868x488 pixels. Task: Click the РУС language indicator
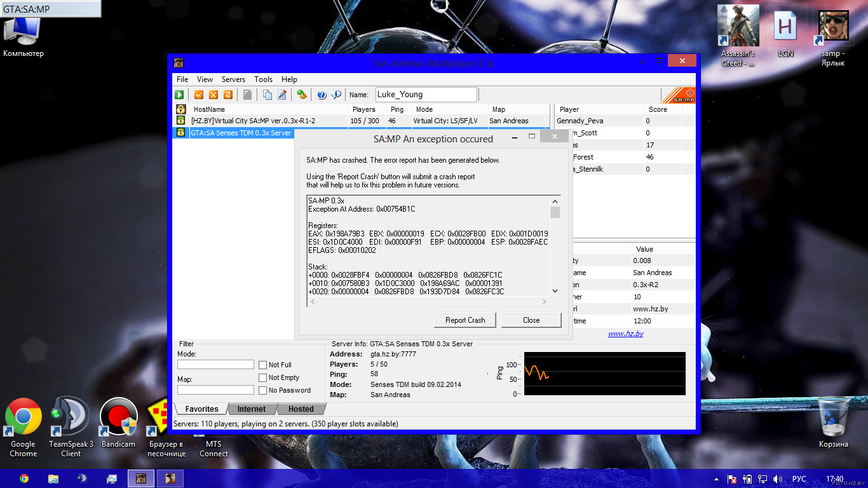point(799,479)
